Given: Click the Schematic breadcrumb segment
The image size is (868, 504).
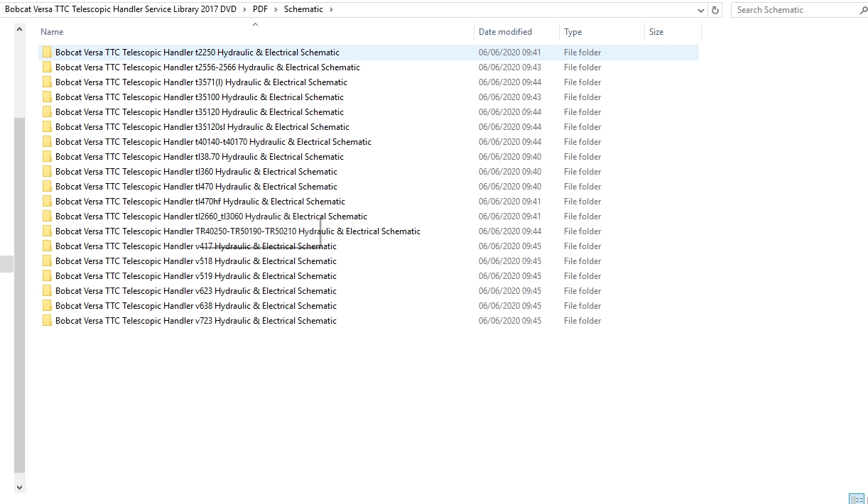Looking at the screenshot, I should pyautogui.click(x=303, y=9).
